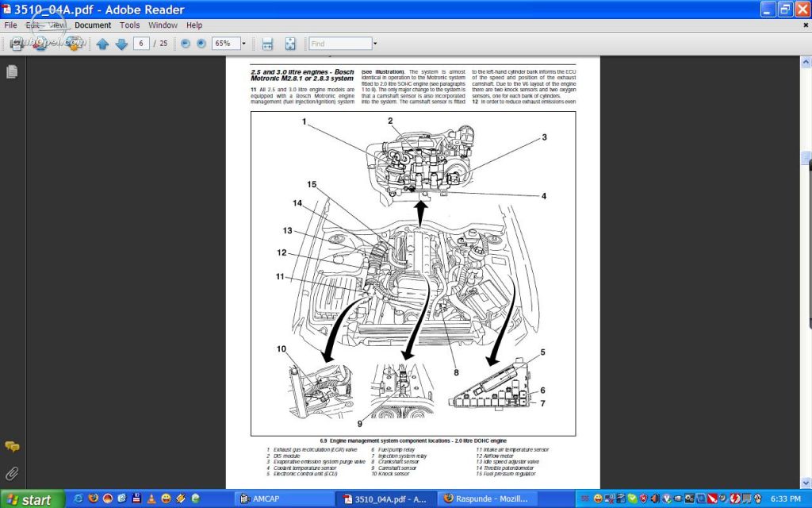Click legend entry 'Airflow meter'
The image size is (812, 508).
(498, 456)
